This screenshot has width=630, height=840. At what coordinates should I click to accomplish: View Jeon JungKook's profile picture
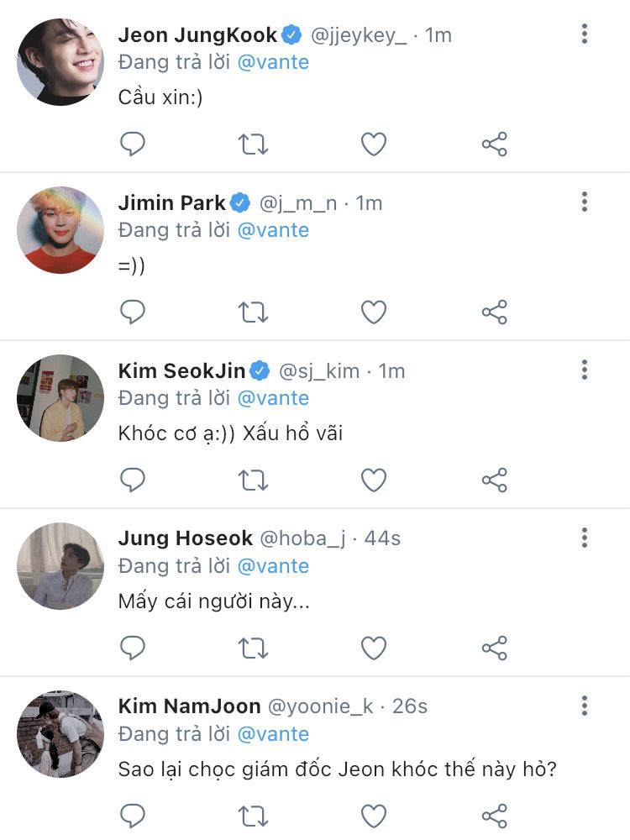tap(60, 62)
